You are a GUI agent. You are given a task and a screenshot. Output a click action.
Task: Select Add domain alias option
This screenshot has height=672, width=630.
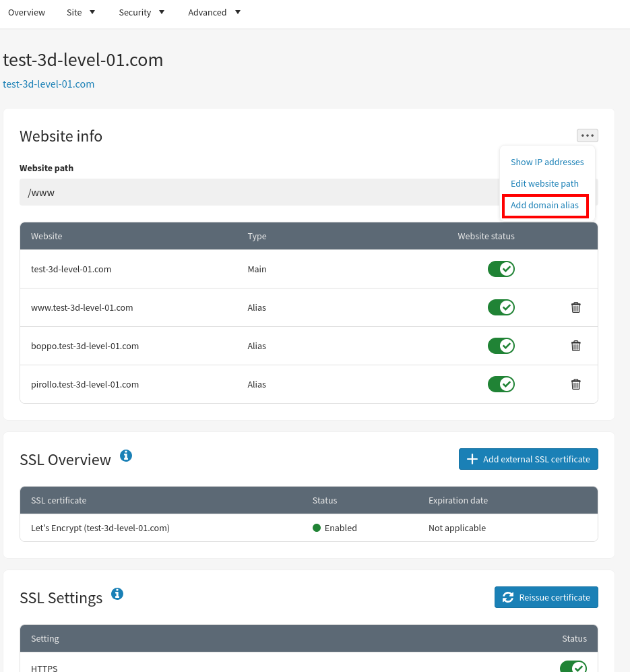pyautogui.click(x=544, y=206)
